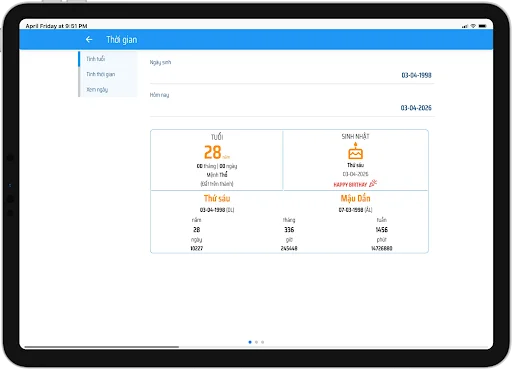Open the Tính tuổi tab
Image resolution: width=512 pixels, height=369 pixels.
coord(108,59)
